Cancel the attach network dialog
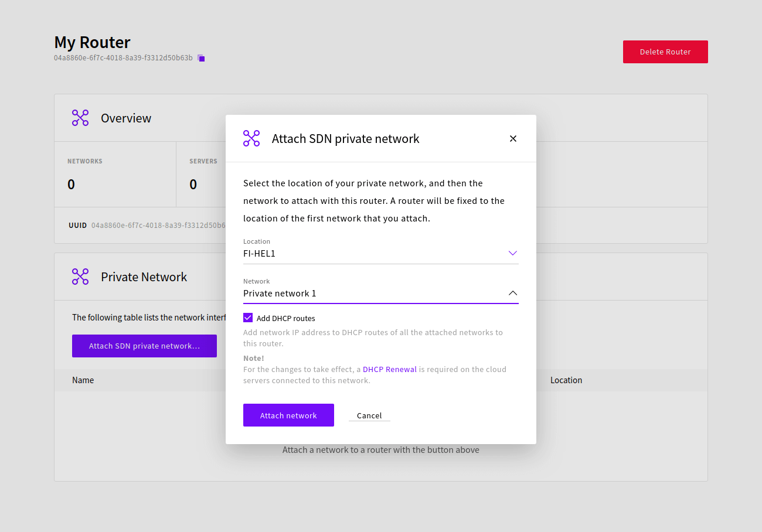 click(369, 415)
